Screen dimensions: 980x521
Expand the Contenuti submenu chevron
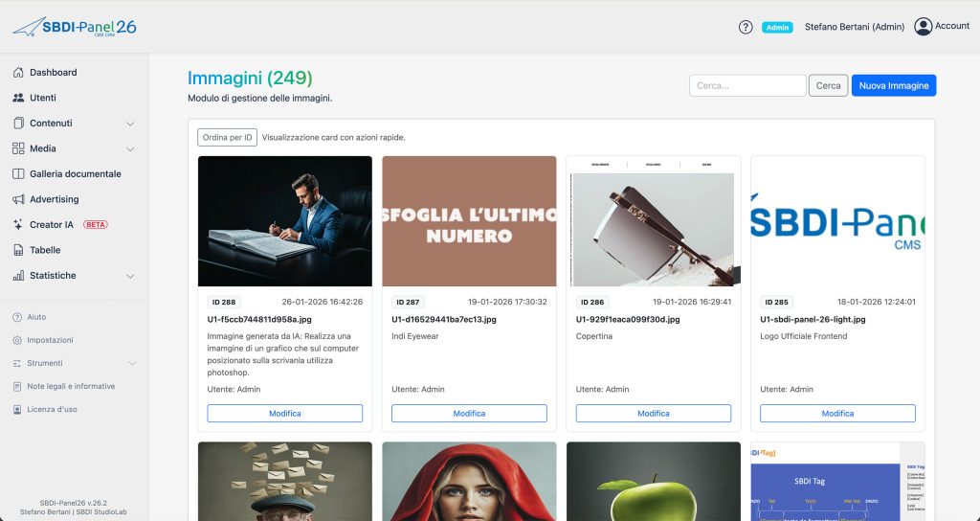[130, 124]
